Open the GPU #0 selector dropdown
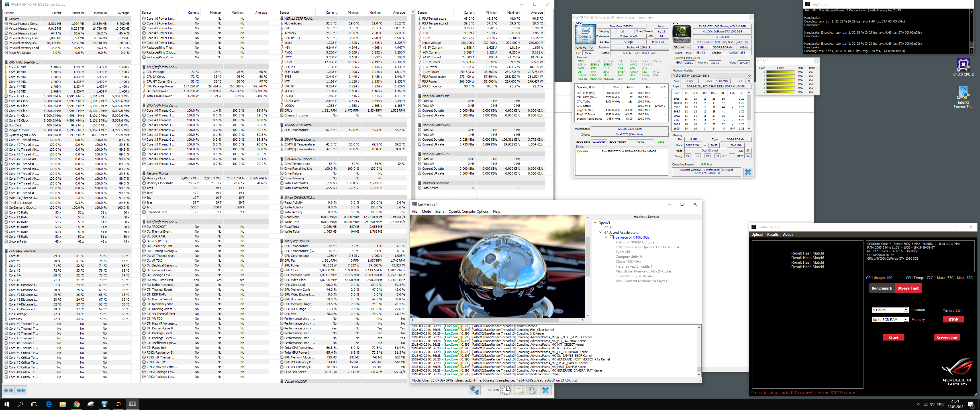The width and height of the screenshot is (980, 410). pyautogui.click(x=681, y=48)
